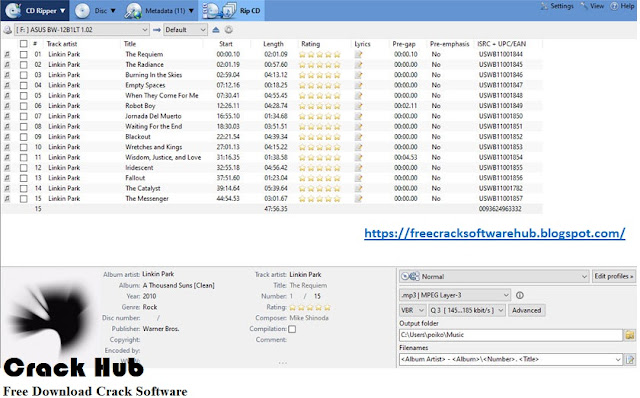Toggle the select-all tracks checkbox in header
This screenshot has height=398, width=640.
point(24,44)
